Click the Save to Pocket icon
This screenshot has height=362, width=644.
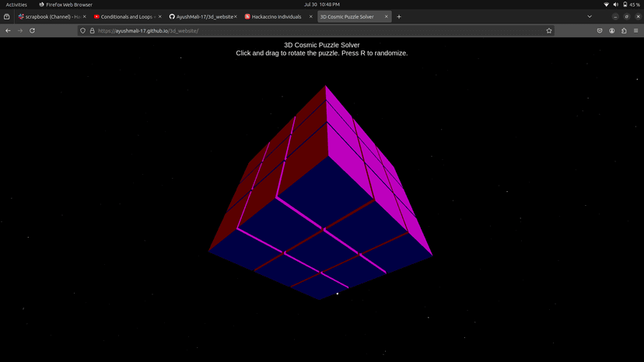point(600,30)
